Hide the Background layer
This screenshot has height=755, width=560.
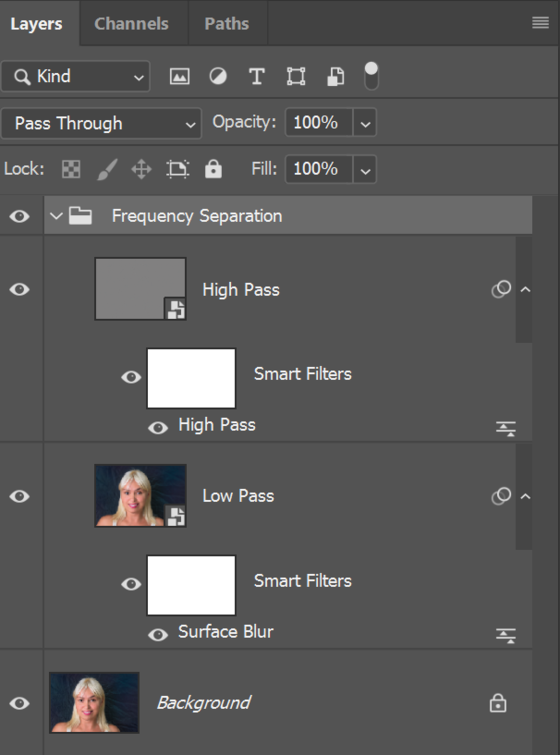(x=19, y=703)
